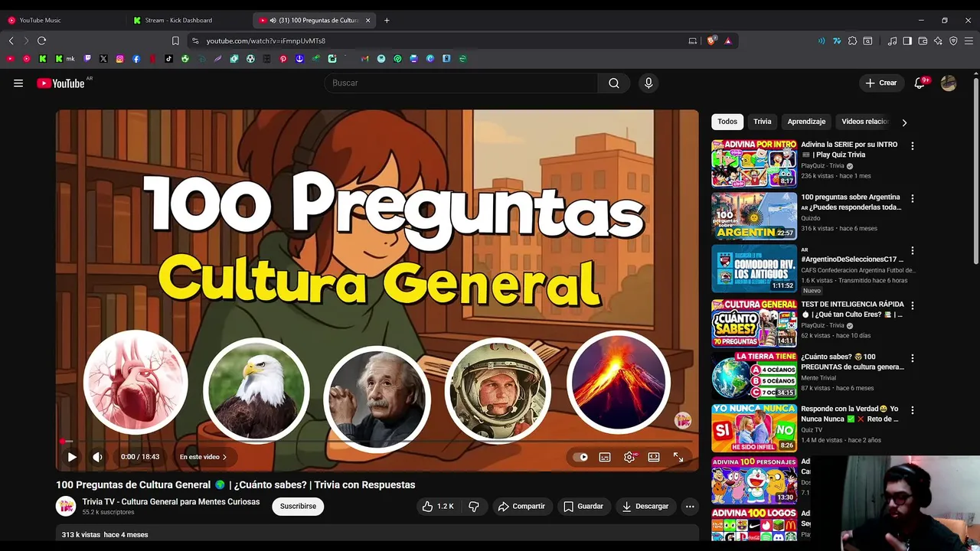Expand the "En este video" chapters chip
This screenshot has width=980, height=551.
coord(204,457)
